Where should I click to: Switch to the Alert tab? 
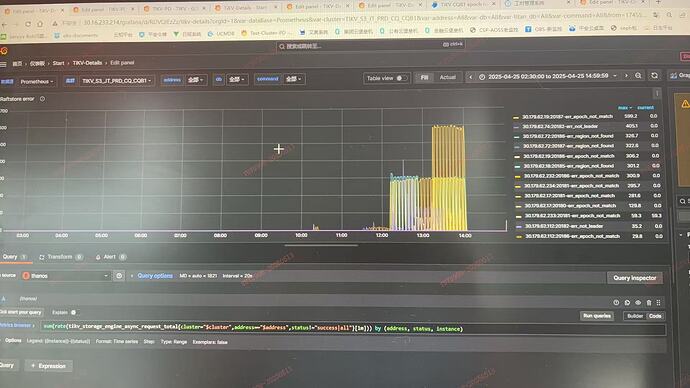point(110,257)
